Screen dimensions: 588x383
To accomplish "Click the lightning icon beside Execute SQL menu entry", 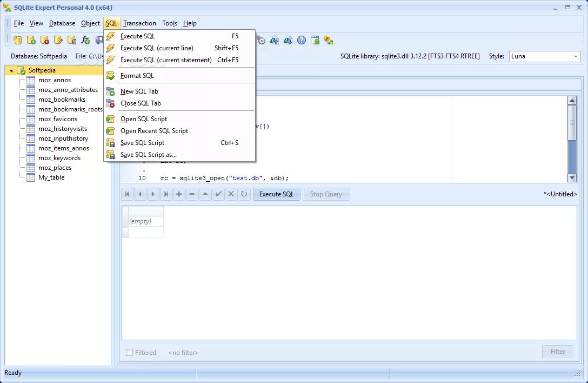I will pyautogui.click(x=110, y=36).
